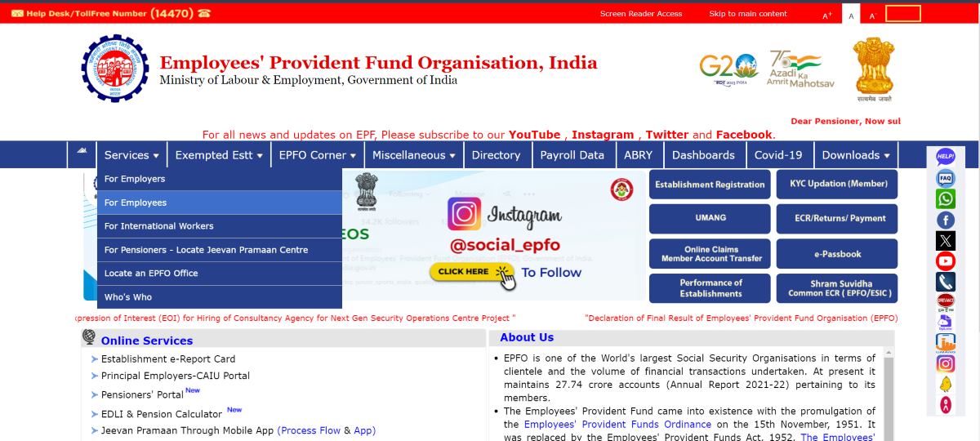Open the UMANG sidebar icon
This screenshot has height=441, width=980.
point(946,344)
